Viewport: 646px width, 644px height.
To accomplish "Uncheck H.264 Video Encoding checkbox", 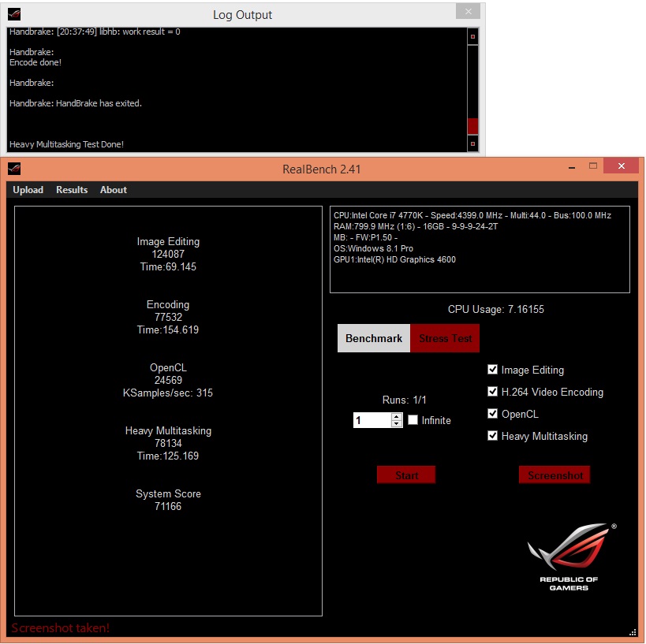I will click(x=492, y=391).
